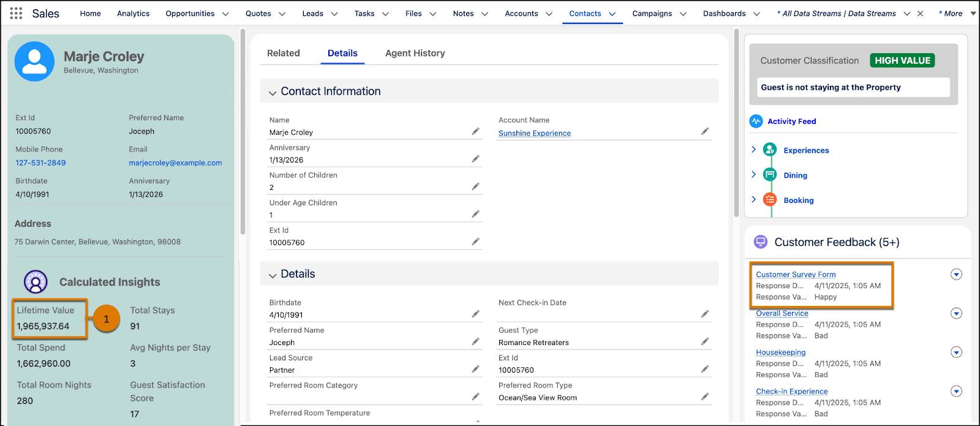
Task: Open the Agent History tab
Action: [415, 53]
